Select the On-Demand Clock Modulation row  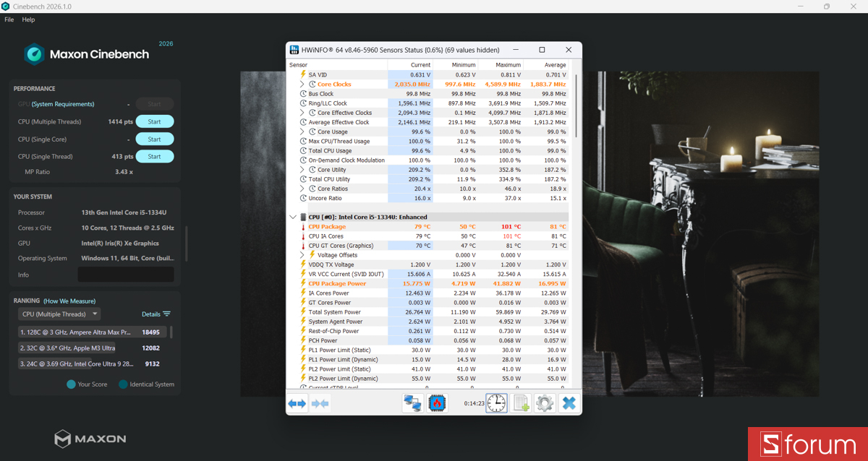click(x=428, y=160)
